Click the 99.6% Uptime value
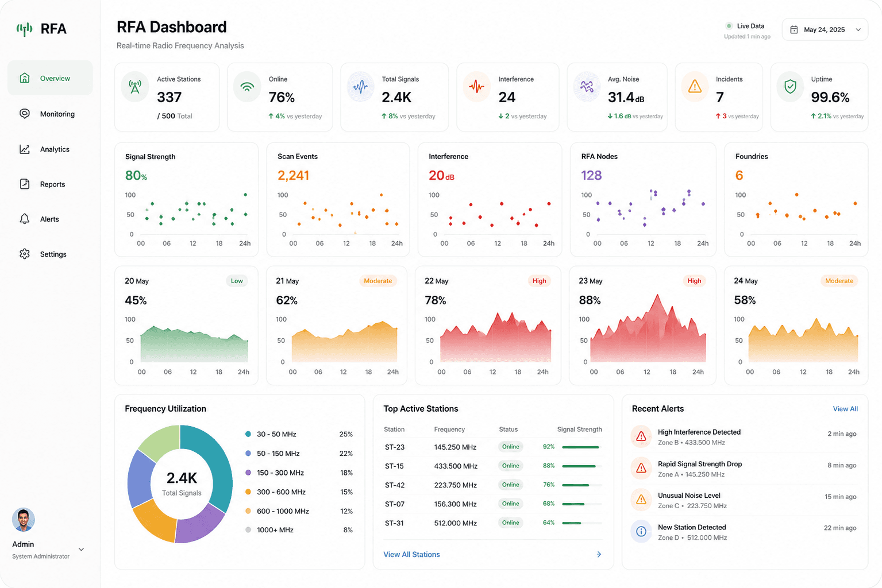Image resolution: width=882 pixels, height=588 pixels. 830,98
